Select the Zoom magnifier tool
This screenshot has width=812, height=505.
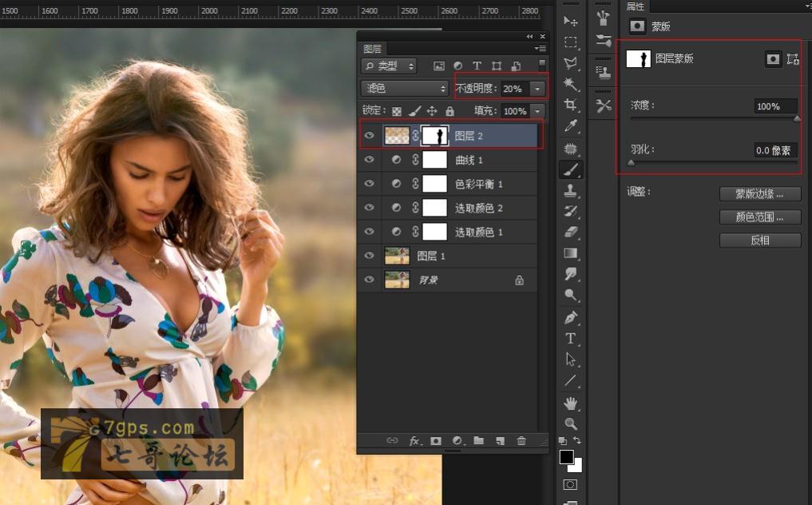pyautogui.click(x=571, y=423)
